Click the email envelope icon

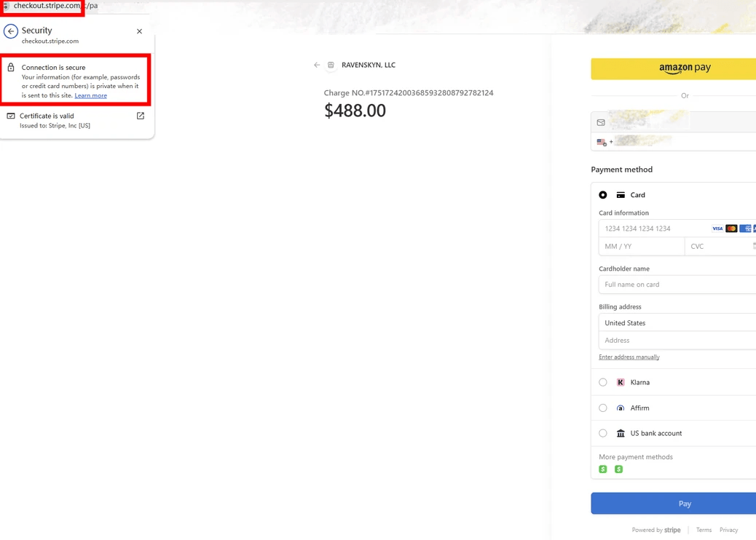601,122
